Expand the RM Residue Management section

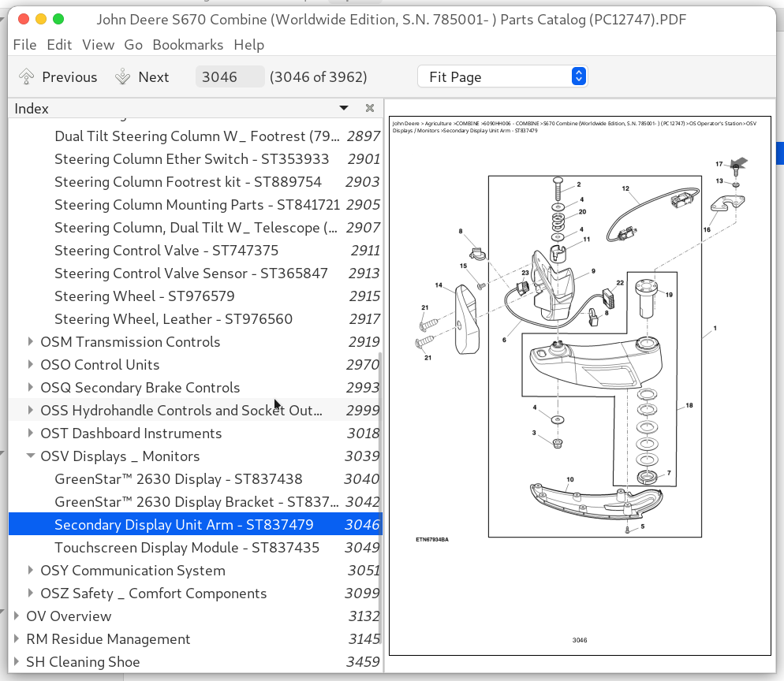click(x=17, y=639)
